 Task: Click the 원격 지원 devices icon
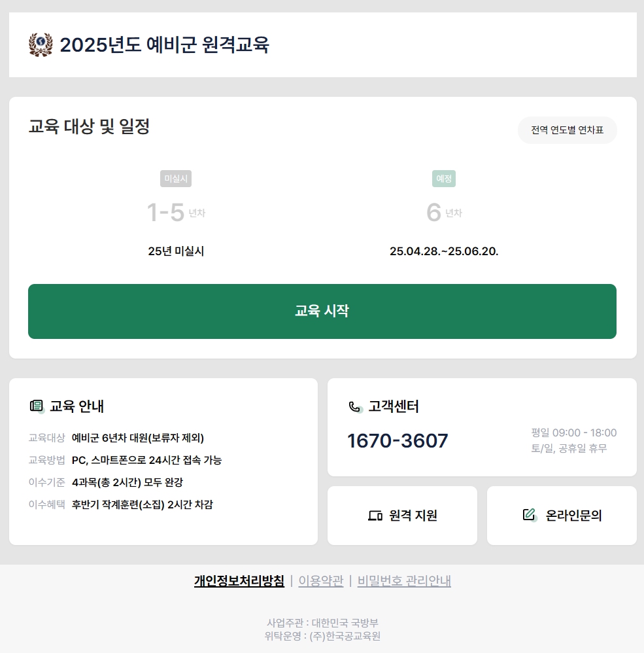(x=375, y=516)
